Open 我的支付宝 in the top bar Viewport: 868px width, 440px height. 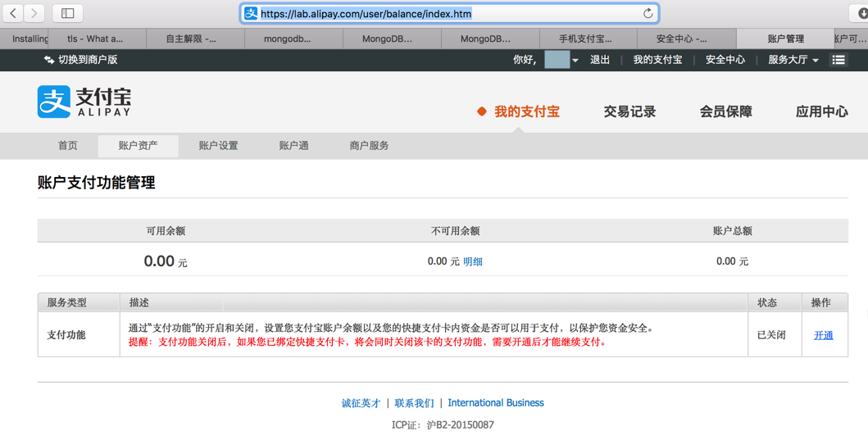point(657,60)
